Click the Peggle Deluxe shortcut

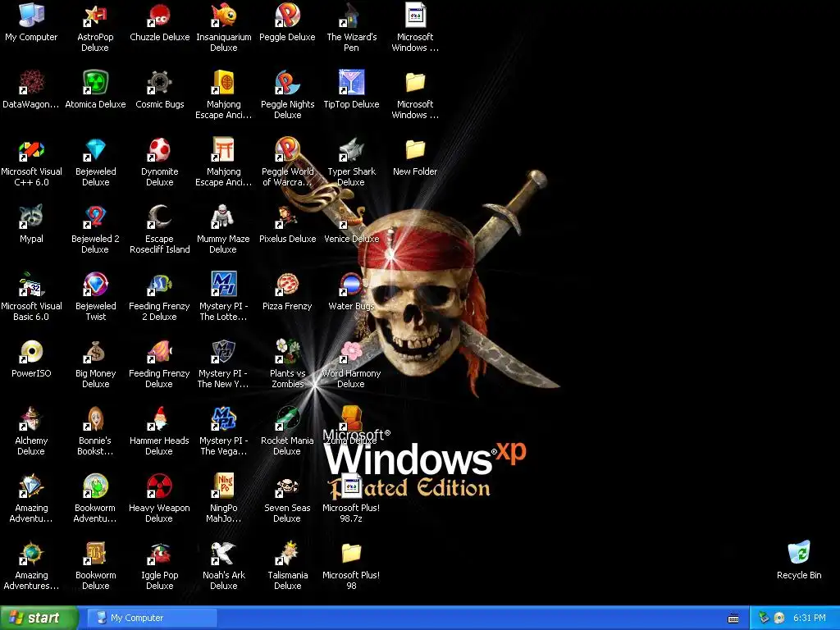288,15
